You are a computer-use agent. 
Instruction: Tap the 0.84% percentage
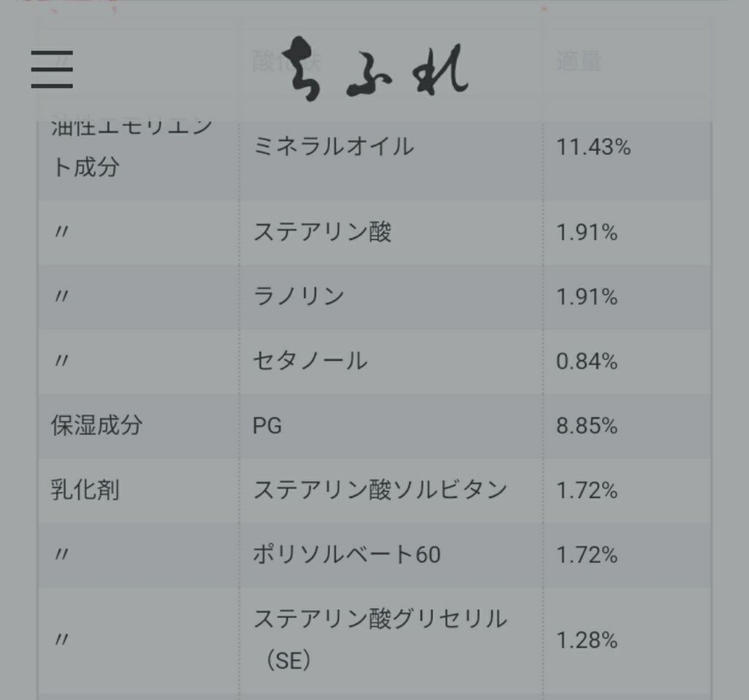click(587, 361)
